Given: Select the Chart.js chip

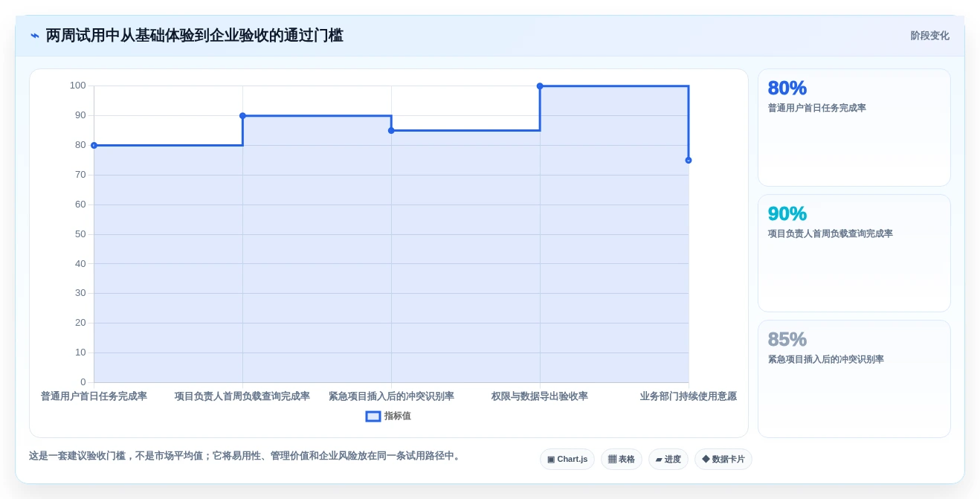Looking at the screenshot, I should (x=567, y=459).
